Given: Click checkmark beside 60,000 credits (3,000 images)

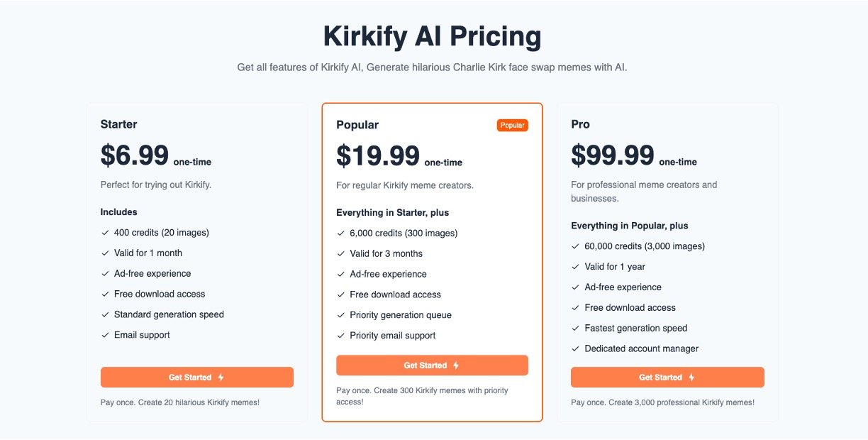Looking at the screenshot, I should coord(576,246).
